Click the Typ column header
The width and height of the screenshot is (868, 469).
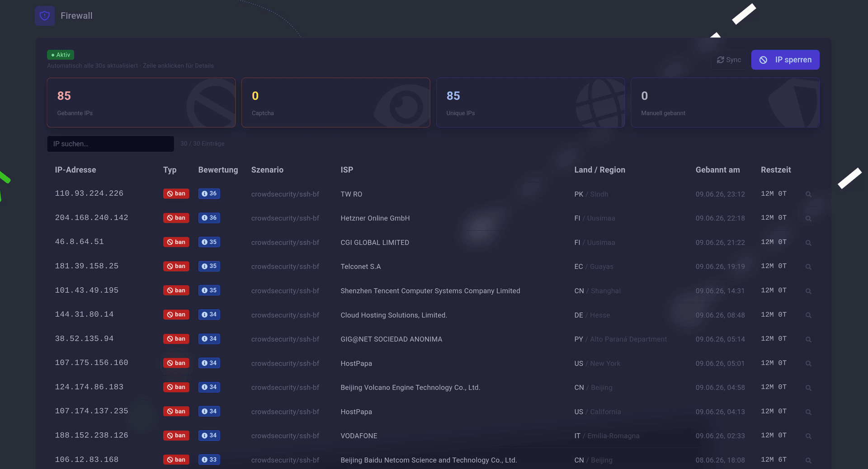tap(170, 170)
